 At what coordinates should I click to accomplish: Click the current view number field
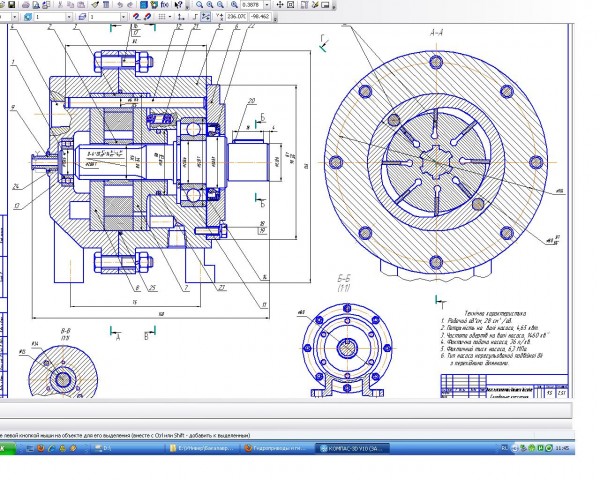coord(51,17)
